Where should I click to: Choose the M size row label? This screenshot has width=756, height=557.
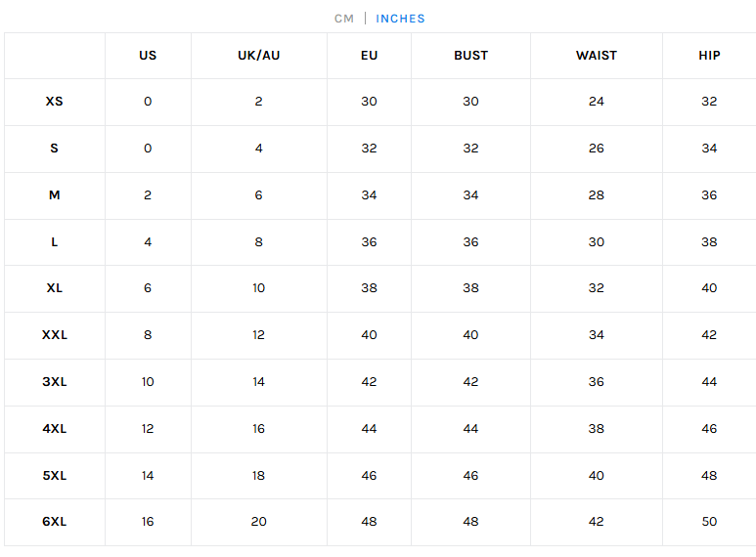54,195
